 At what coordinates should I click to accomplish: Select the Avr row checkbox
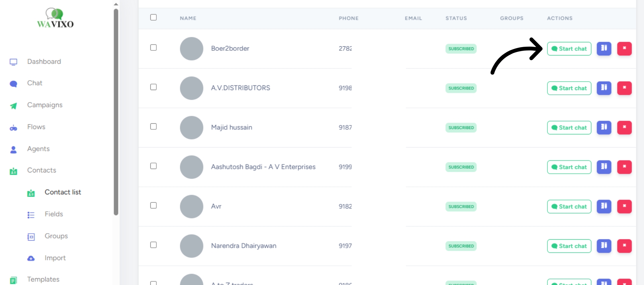(x=153, y=205)
